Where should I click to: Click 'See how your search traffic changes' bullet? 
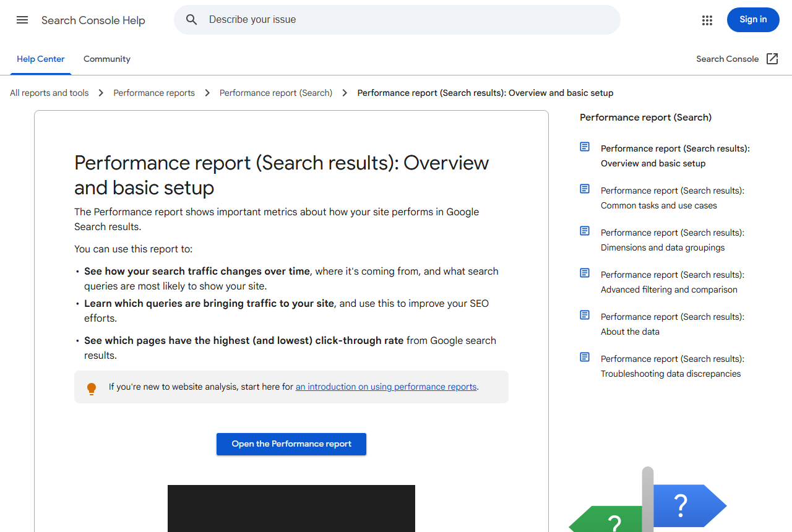pyautogui.click(x=291, y=279)
